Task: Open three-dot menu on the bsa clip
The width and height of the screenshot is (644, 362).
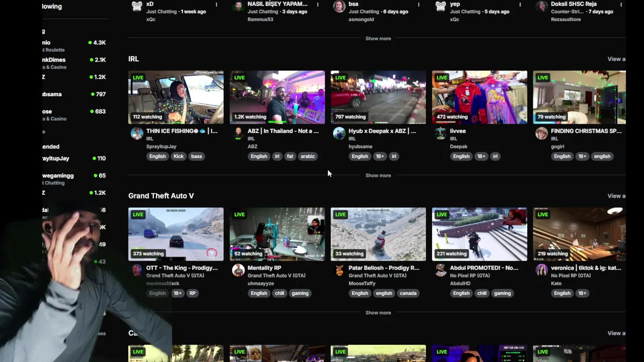Action: pos(419,5)
